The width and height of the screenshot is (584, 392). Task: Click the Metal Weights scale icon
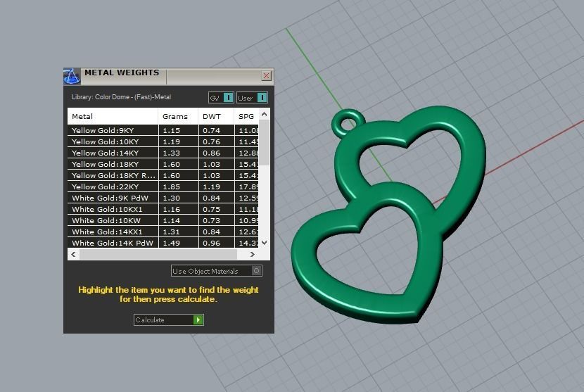click(72, 77)
